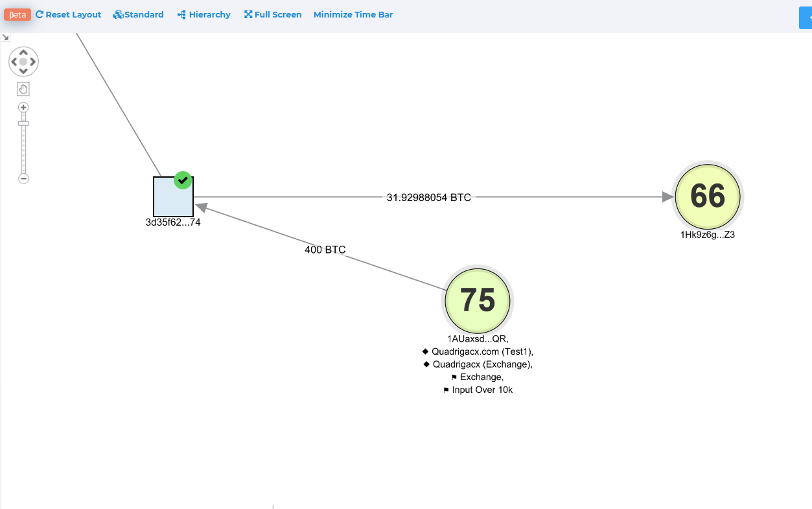Image resolution: width=812 pixels, height=509 pixels.
Task: Pan the graph left using the navigation arrow
Action: pos(14,62)
